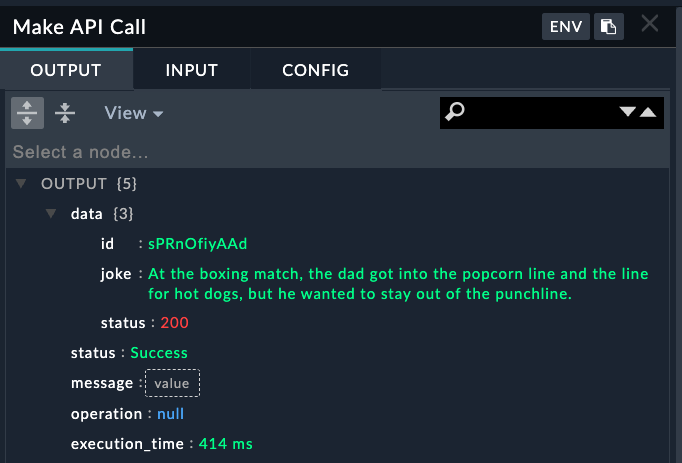Select the id value sPRnOfiyAAd
The height and width of the screenshot is (463, 682).
197,244
